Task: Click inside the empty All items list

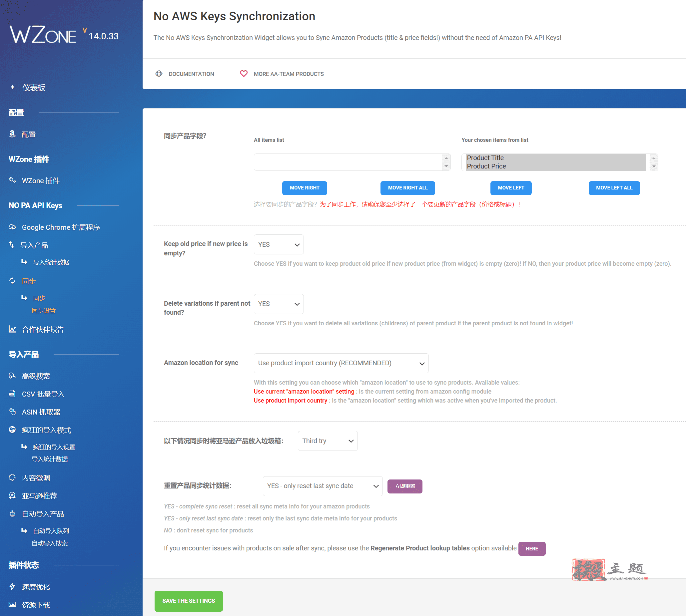Action: tap(348, 162)
